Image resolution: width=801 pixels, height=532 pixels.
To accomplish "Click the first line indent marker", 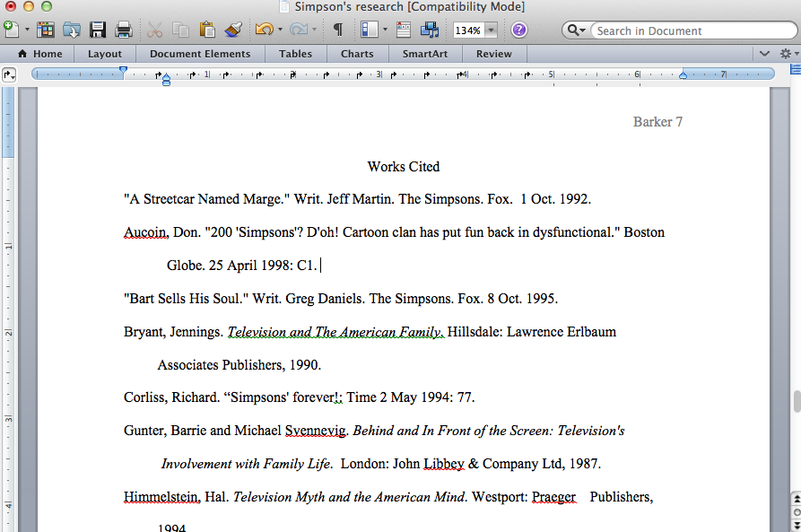I will point(123,70).
